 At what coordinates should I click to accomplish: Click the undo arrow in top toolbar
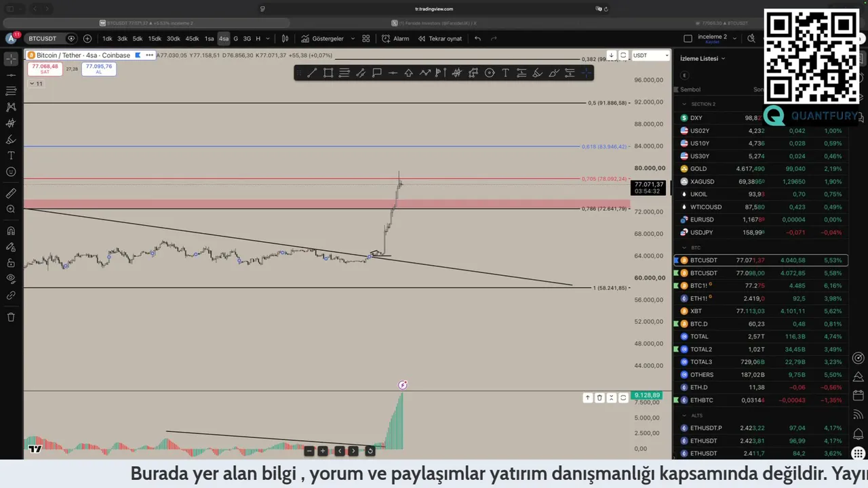477,39
